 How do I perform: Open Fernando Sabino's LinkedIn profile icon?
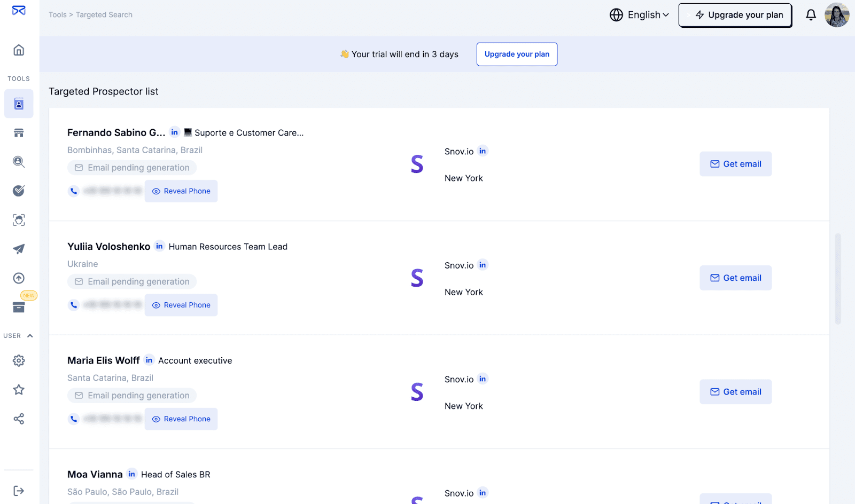click(175, 132)
